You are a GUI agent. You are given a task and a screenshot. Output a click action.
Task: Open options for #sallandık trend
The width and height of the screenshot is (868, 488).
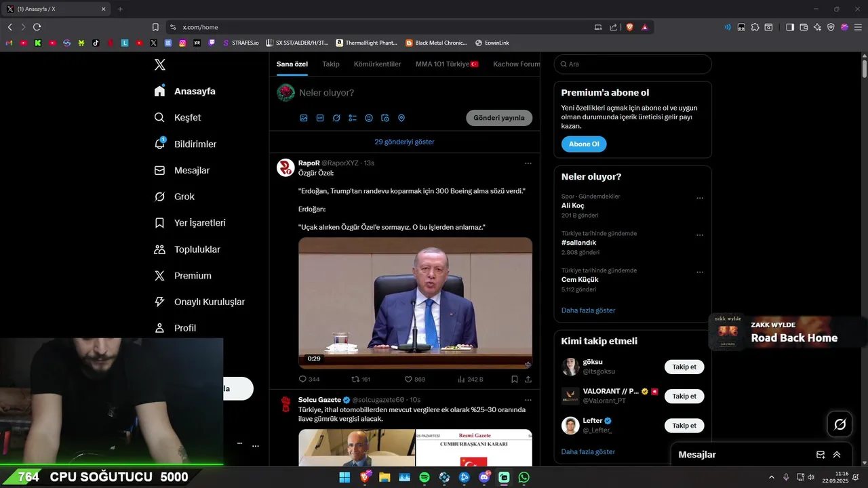click(x=700, y=235)
